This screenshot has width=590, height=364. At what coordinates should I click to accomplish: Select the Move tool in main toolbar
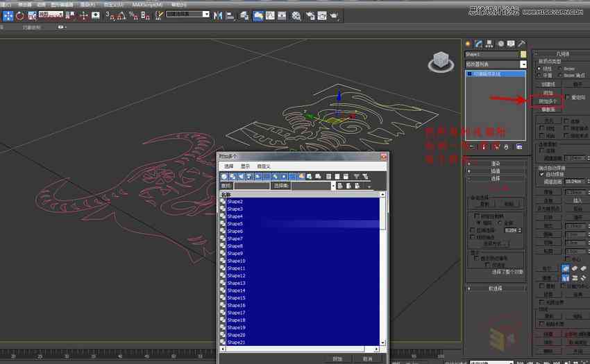[8, 16]
